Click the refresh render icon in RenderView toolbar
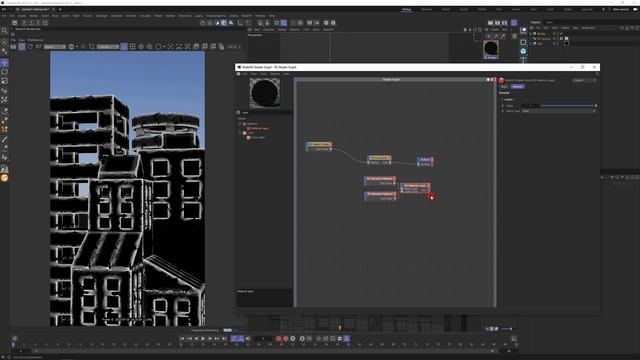Viewport: 640px width, 360px height. (x=30, y=47)
